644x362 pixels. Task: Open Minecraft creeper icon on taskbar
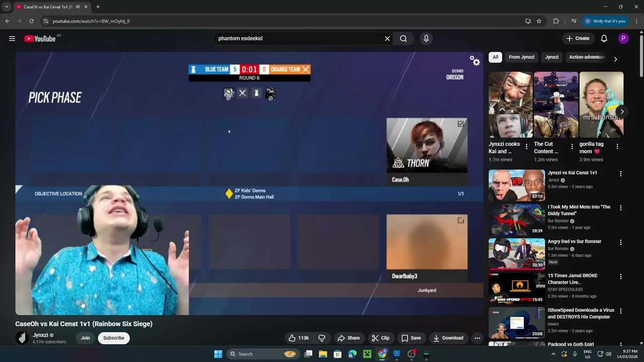[367, 354]
